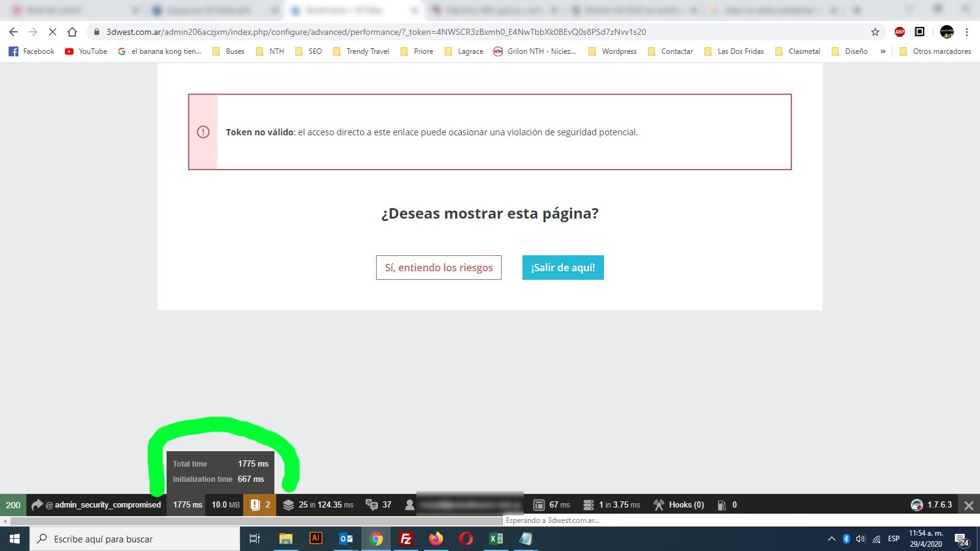Image resolution: width=980 pixels, height=551 pixels.
Task: Stop loading the page
Action: point(53,32)
